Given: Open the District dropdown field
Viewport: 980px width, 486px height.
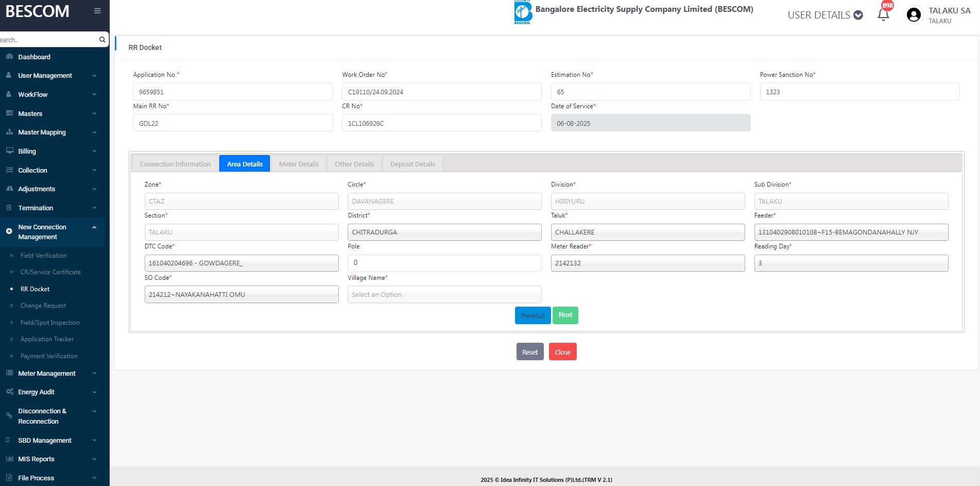Looking at the screenshot, I should pyautogui.click(x=444, y=232).
